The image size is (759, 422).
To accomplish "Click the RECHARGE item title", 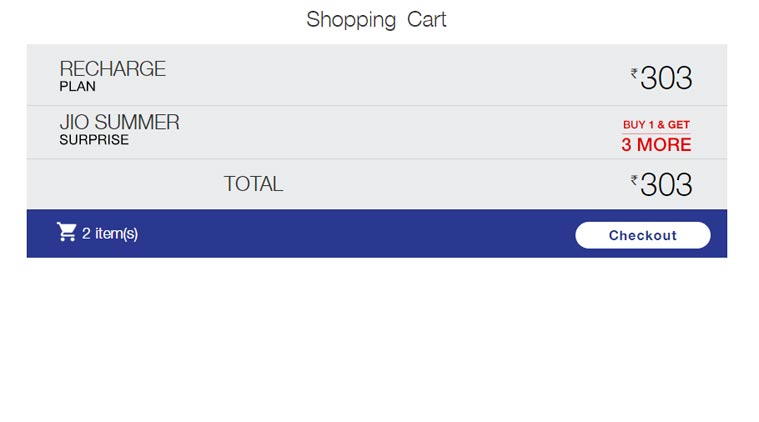I will 112,69.
